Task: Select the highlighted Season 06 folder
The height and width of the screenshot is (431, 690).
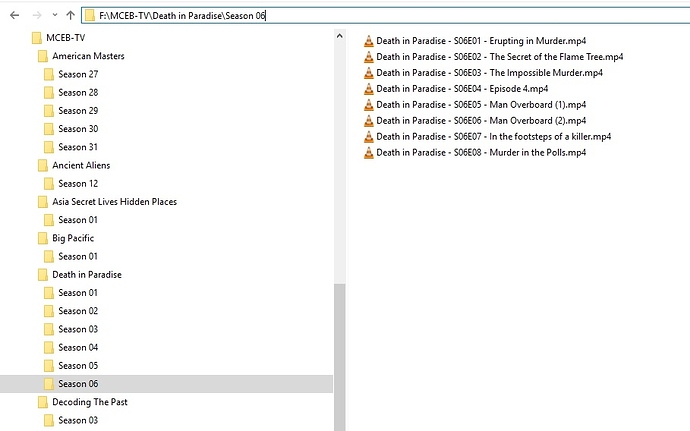Action: tap(166, 384)
